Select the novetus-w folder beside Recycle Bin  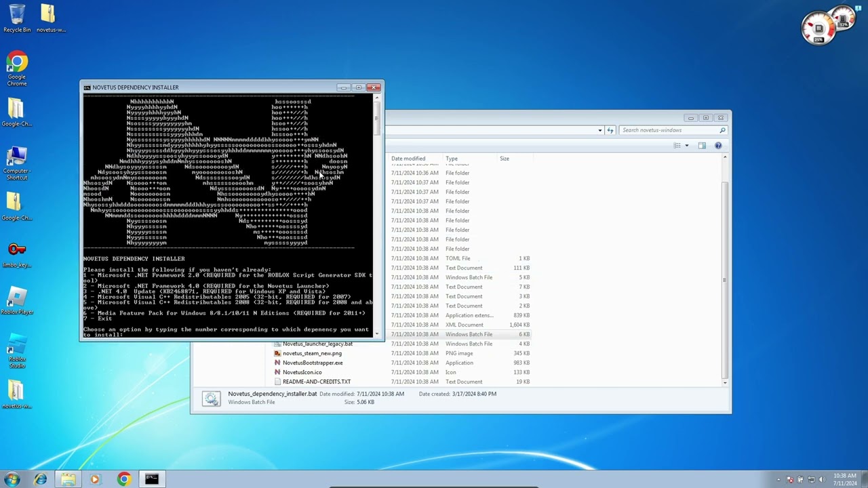coord(50,18)
